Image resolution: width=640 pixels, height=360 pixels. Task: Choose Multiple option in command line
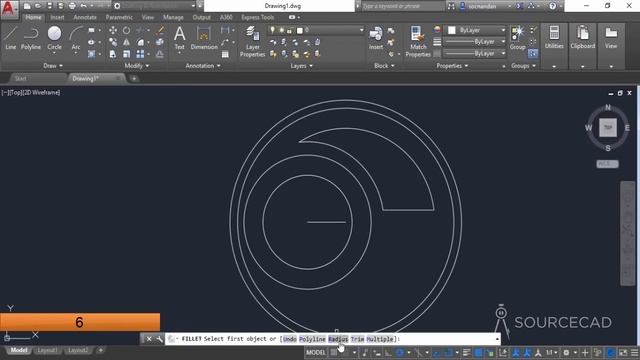tap(380, 339)
